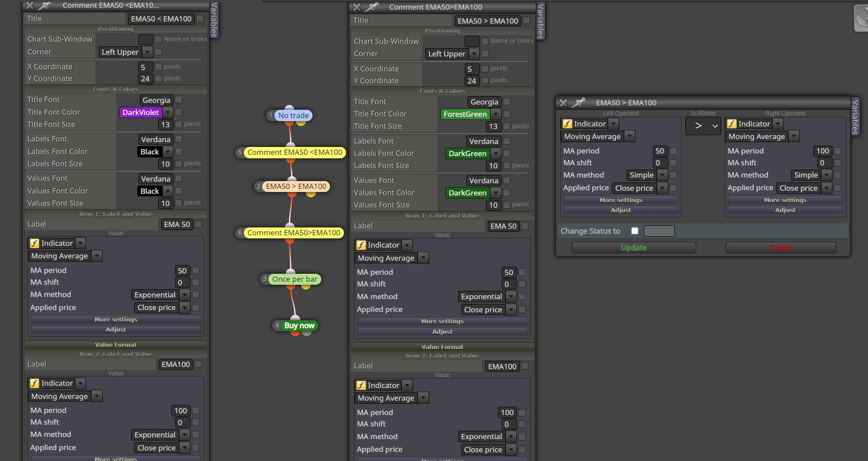Close the Comment EMA50<EMA100 panel
This screenshot has height=461, width=868.
[x=30, y=6]
